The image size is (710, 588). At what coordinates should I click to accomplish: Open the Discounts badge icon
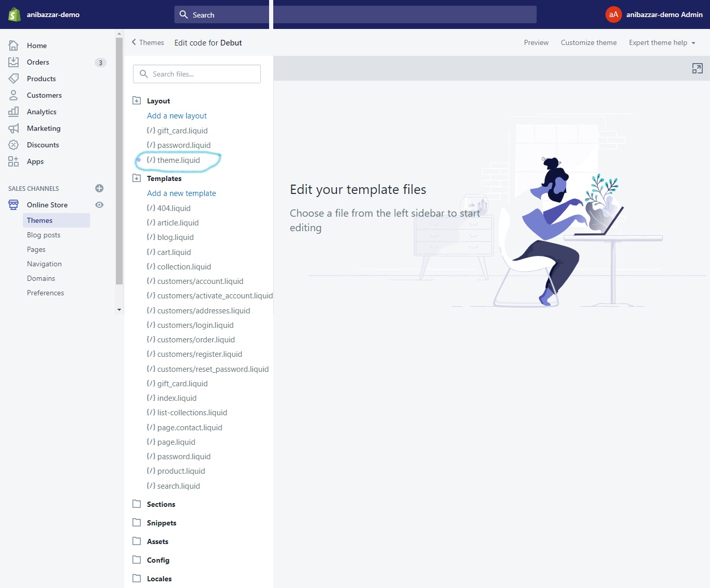(x=13, y=145)
